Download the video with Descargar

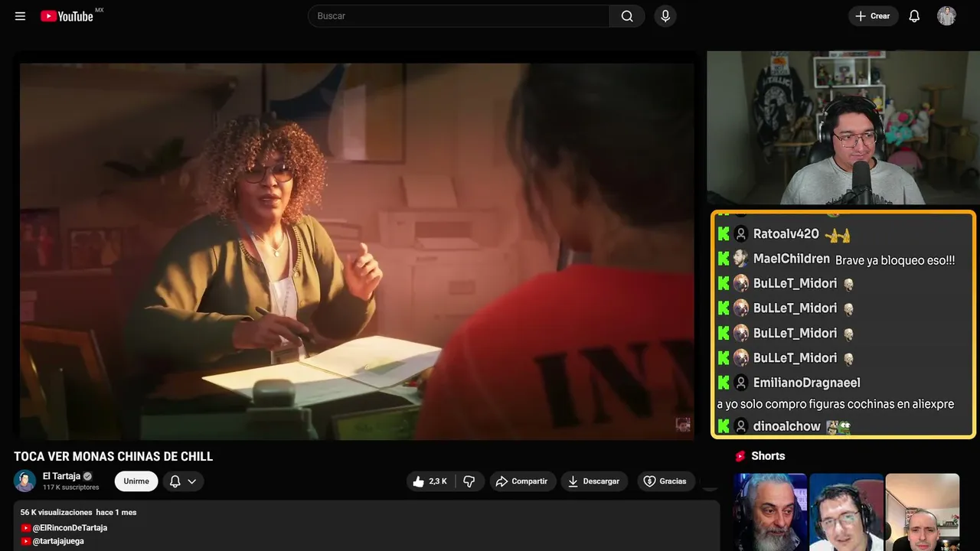(x=595, y=481)
